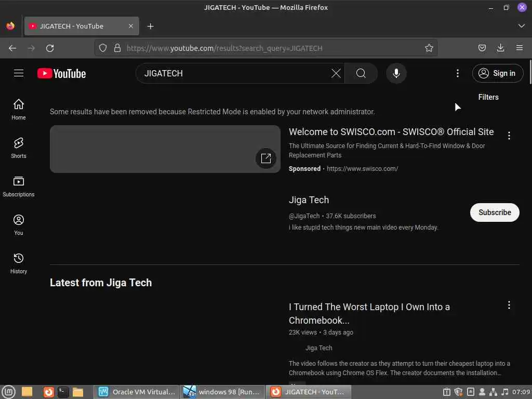Open the YouTube guide hamburger menu
The image size is (532, 399).
point(19,73)
